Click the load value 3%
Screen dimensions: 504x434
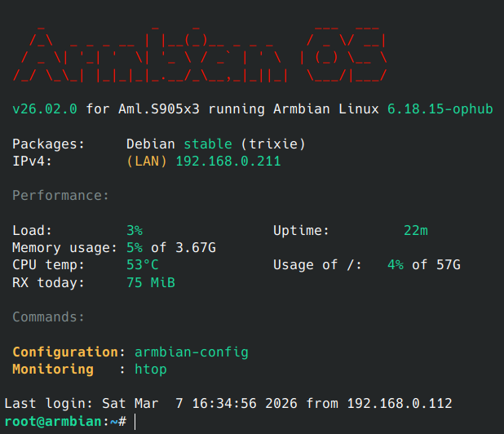[x=135, y=231]
